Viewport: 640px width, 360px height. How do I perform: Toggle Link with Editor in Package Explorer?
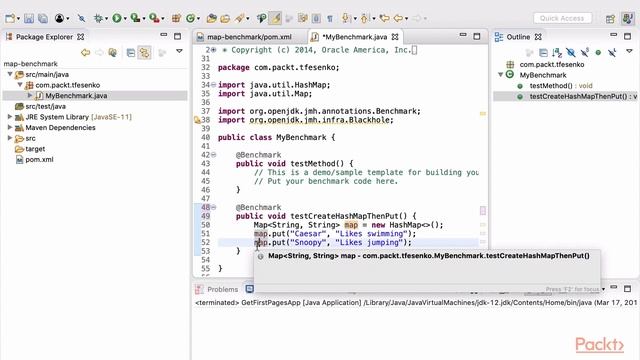[x=144, y=53]
